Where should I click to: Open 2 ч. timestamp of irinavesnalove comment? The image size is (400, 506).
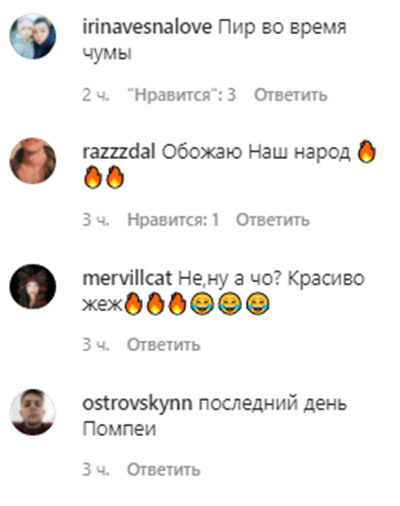coord(96,95)
